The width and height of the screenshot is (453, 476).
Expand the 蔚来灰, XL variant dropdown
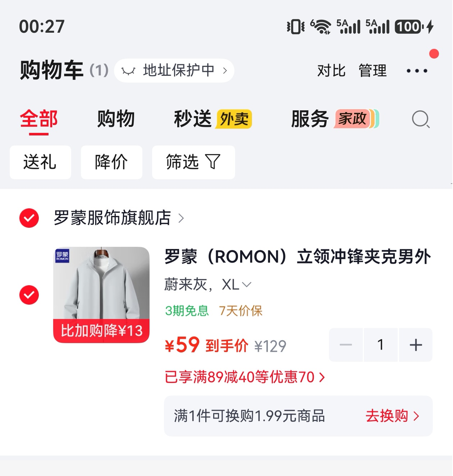pos(208,285)
